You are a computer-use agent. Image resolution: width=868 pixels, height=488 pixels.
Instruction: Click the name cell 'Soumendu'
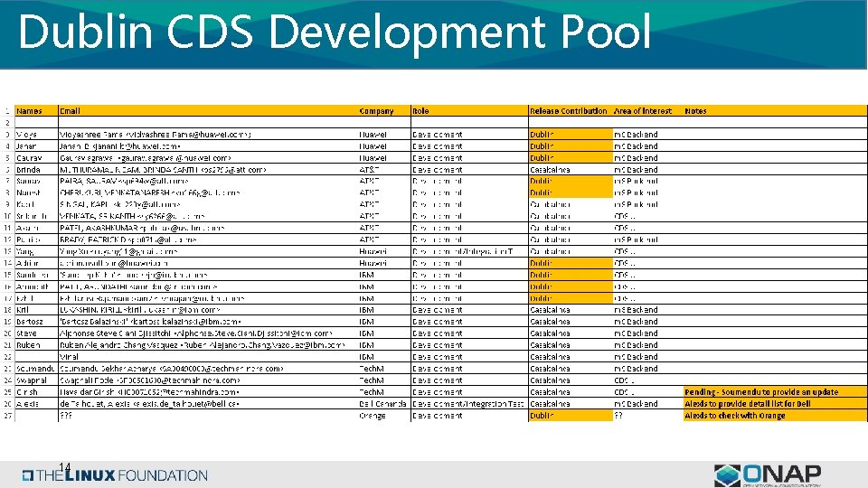(x=35, y=368)
